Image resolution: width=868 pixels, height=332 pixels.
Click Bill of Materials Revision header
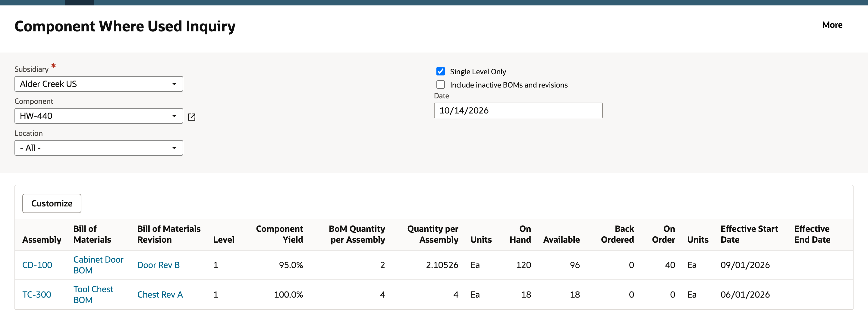(x=169, y=234)
